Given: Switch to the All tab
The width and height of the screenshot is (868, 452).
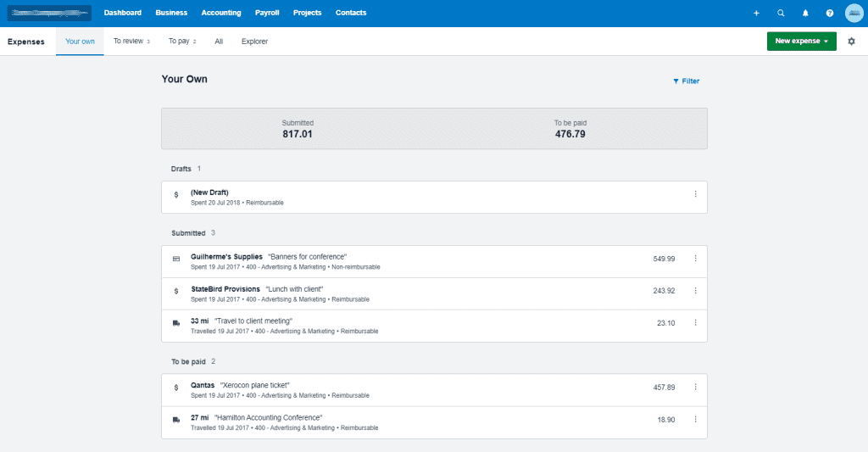Looking at the screenshot, I should pyautogui.click(x=219, y=42).
